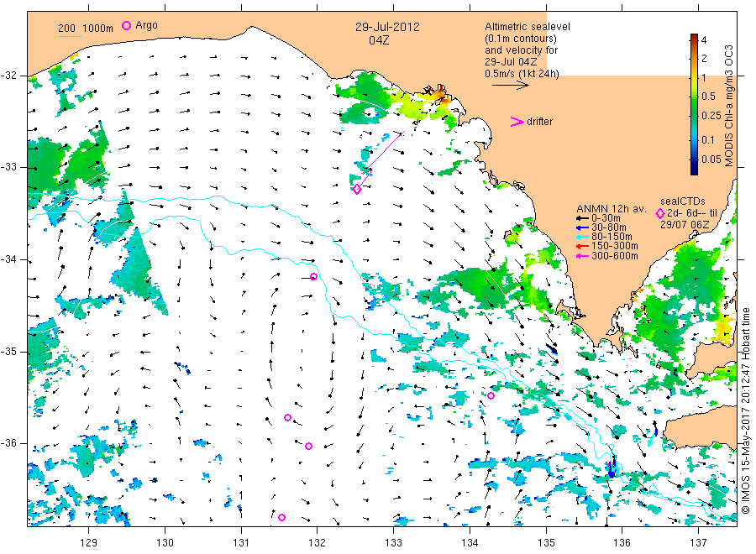Click the 'drifter' legend label text
The width and height of the screenshot is (756, 554).
click(x=539, y=122)
